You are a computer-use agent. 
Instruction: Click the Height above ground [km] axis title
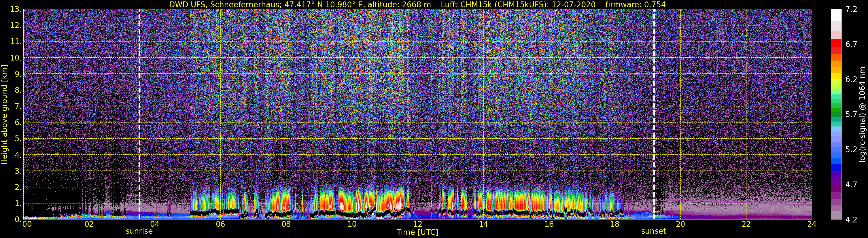point(4,114)
